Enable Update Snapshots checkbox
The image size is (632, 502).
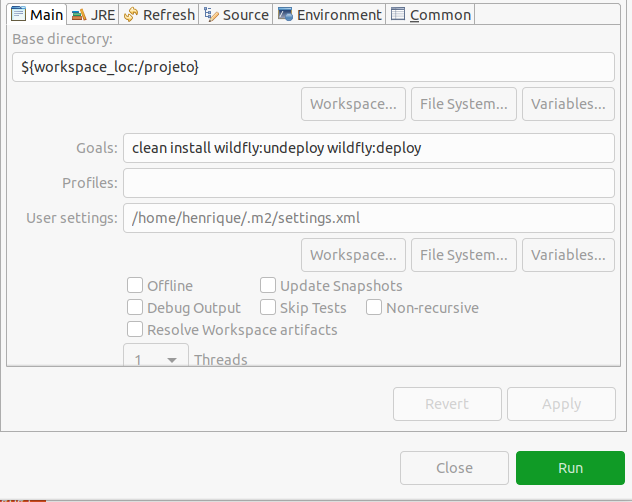[268, 285]
